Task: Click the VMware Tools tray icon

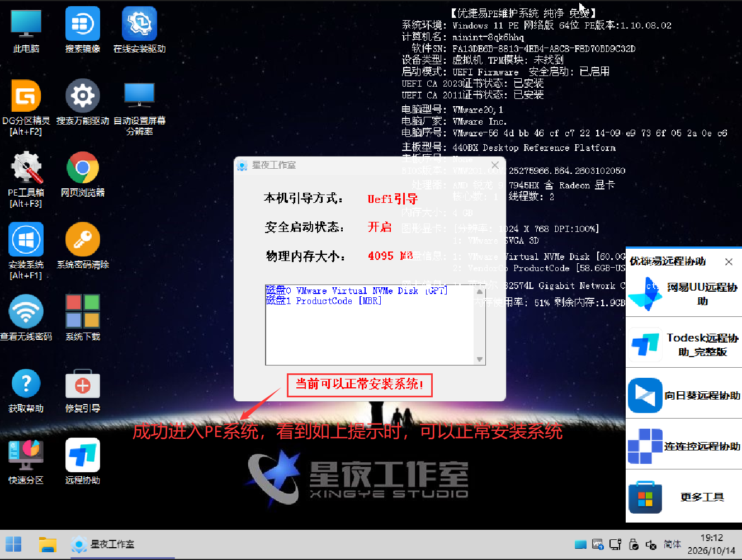Action: (x=598, y=544)
